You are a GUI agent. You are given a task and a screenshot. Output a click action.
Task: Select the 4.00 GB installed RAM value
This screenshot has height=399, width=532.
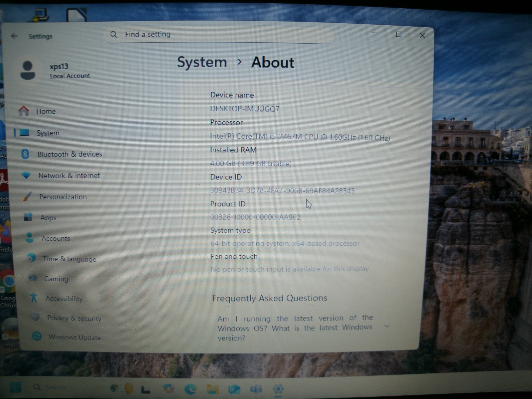click(251, 164)
